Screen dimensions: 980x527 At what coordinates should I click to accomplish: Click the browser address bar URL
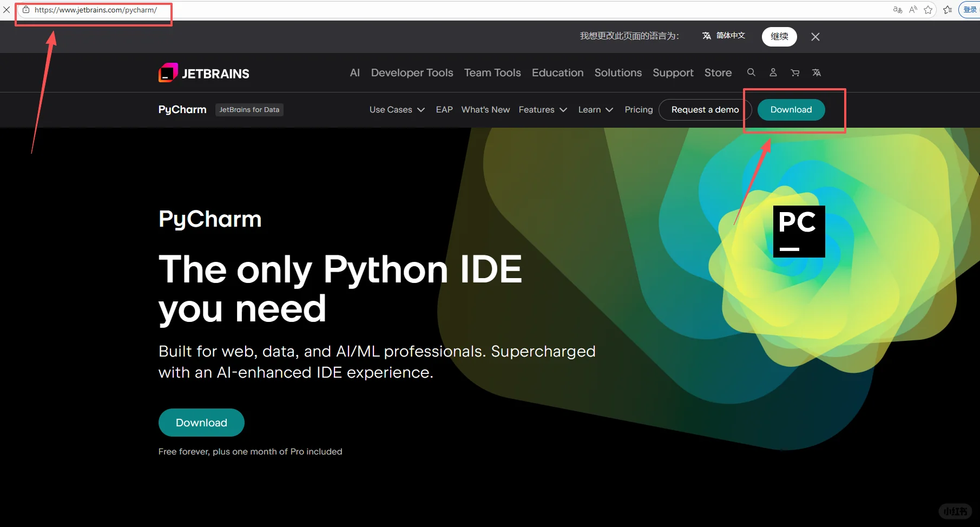[96, 10]
